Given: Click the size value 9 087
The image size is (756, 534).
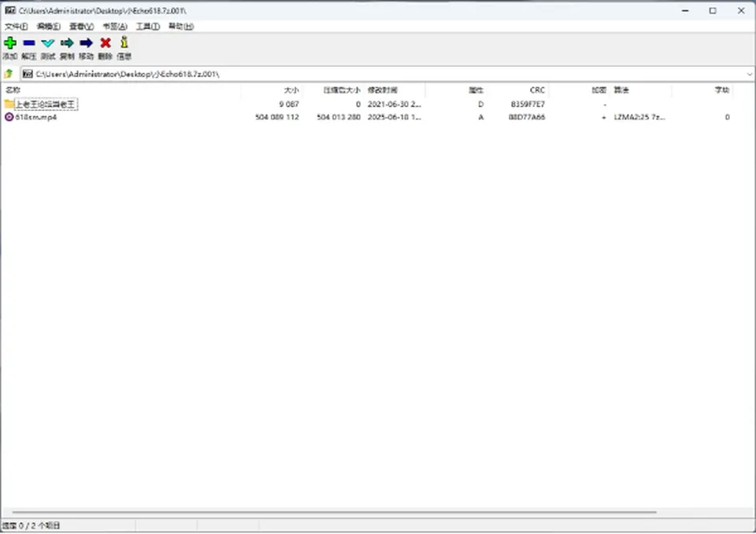Looking at the screenshot, I should tap(289, 104).
